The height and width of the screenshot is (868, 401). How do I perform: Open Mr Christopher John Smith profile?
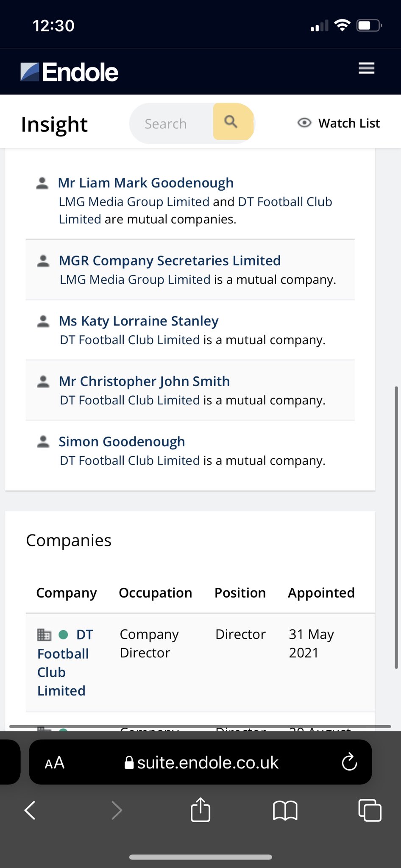(144, 381)
